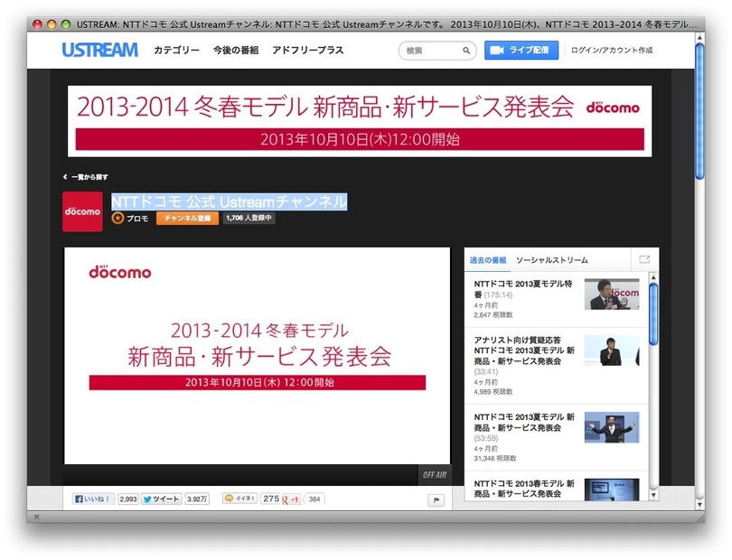Click the mixi イイネ! button
732x560 pixels.
point(239,499)
